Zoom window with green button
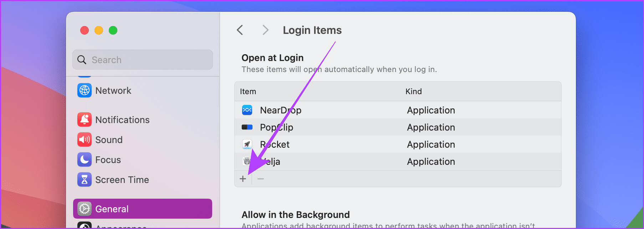Screen dimensions: 644x229 click(x=113, y=30)
